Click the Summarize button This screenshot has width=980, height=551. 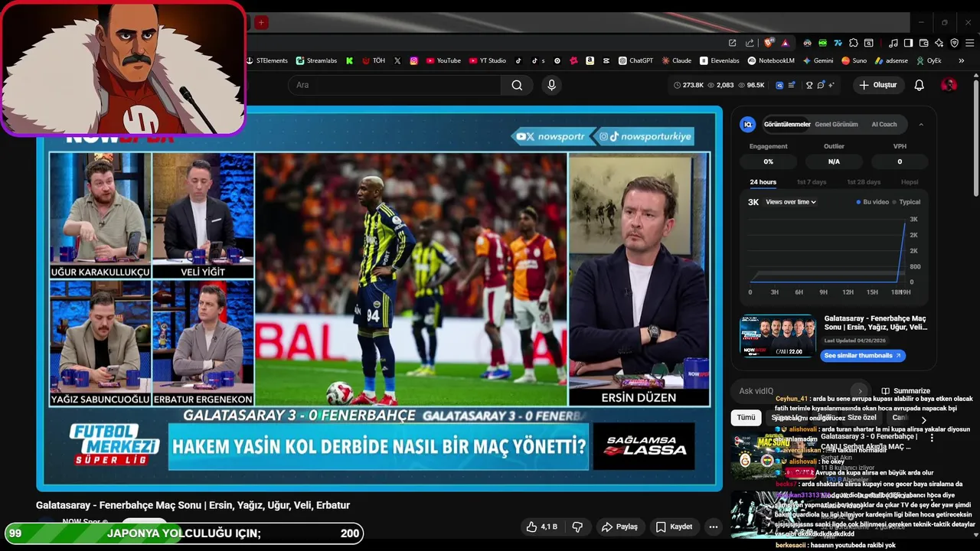click(x=906, y=391)
